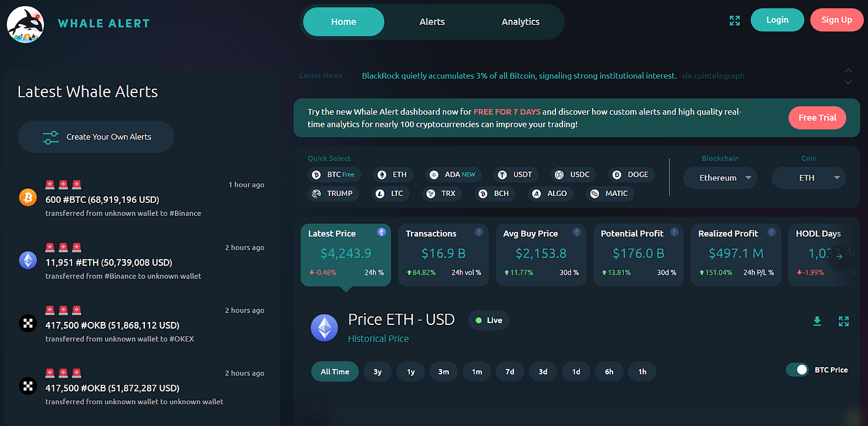Open the Blockchain Ethereum dropdown

[720, 177]
